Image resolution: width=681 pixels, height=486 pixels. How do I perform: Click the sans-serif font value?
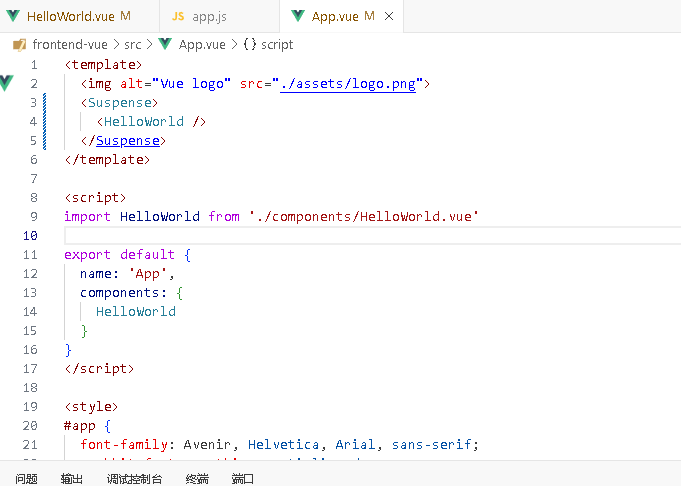431,445
